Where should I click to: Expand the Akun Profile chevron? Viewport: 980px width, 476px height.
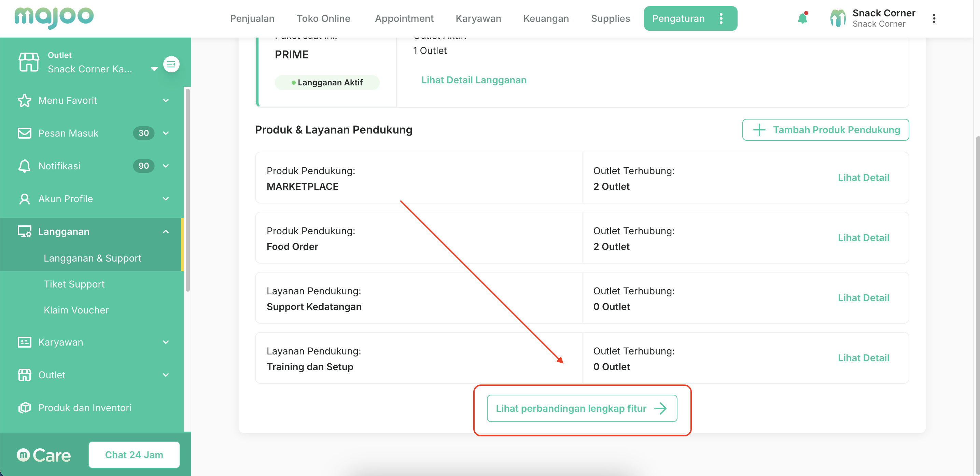coord(166,199)
